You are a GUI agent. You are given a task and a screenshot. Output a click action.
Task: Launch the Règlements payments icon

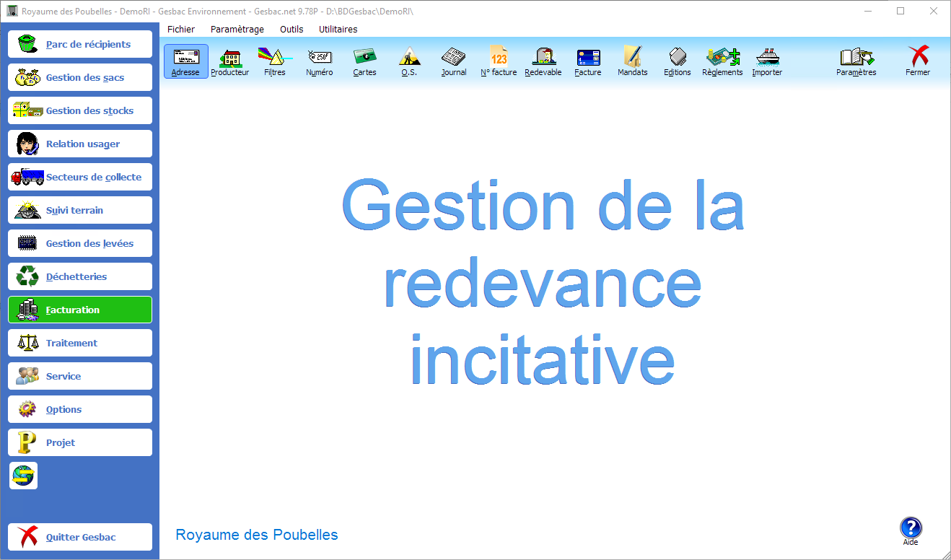722,61
